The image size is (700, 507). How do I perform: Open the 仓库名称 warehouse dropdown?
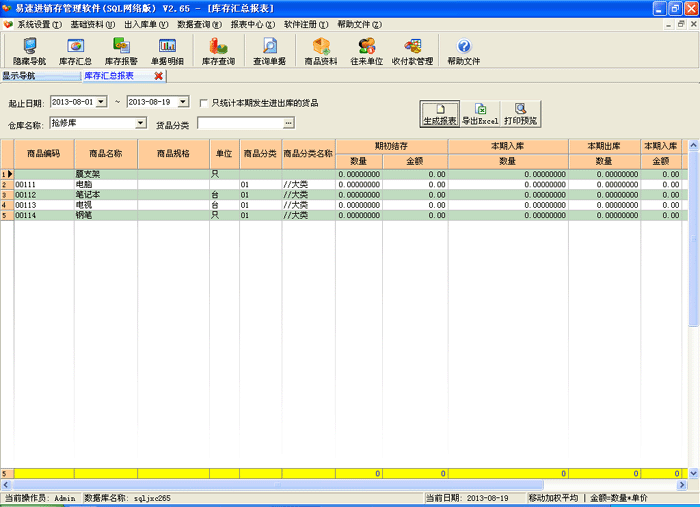point(140,123)
